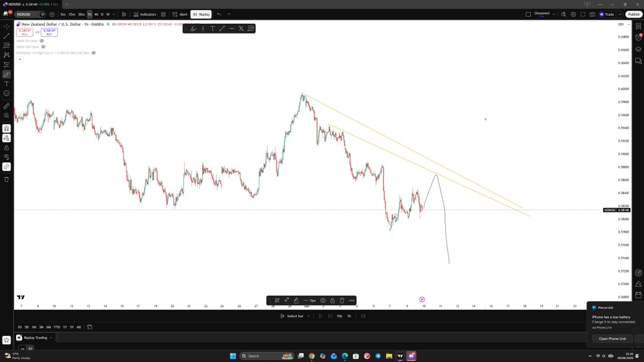Viewport: 644px width, 362px height.
Task: Click the BUY price button
Action: (49, 32)
